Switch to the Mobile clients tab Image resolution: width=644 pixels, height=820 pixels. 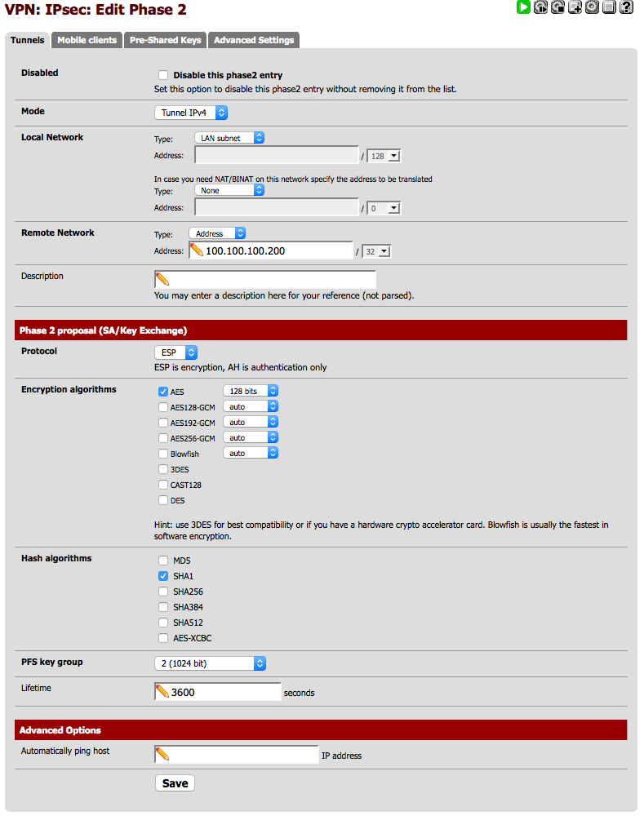pos(87,40)
